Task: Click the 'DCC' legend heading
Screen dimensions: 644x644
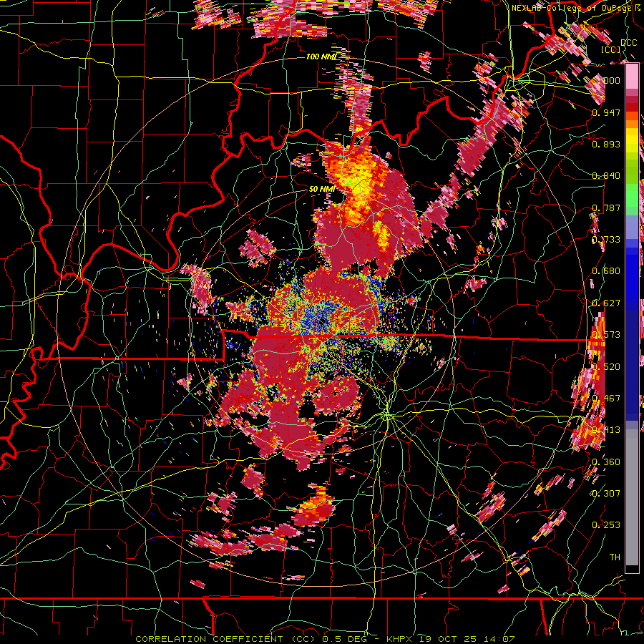Action: coord(629,43)
